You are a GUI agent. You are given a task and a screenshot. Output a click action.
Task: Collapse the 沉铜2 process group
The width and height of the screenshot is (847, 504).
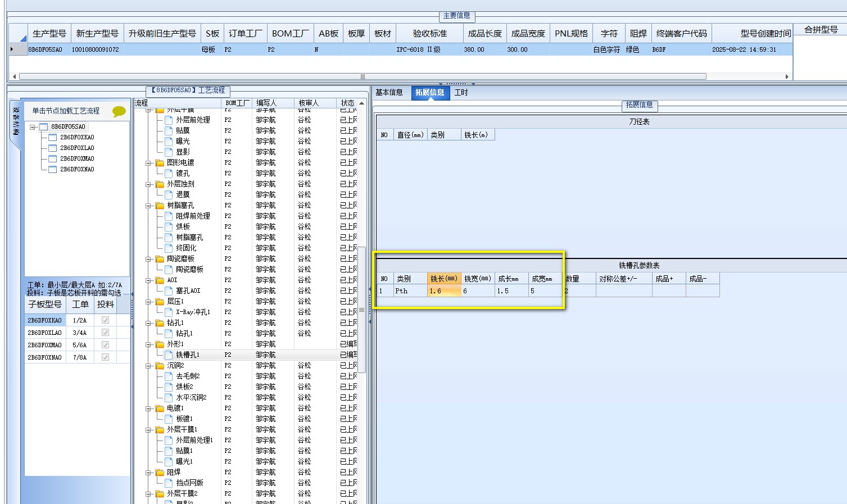(149, 366)
